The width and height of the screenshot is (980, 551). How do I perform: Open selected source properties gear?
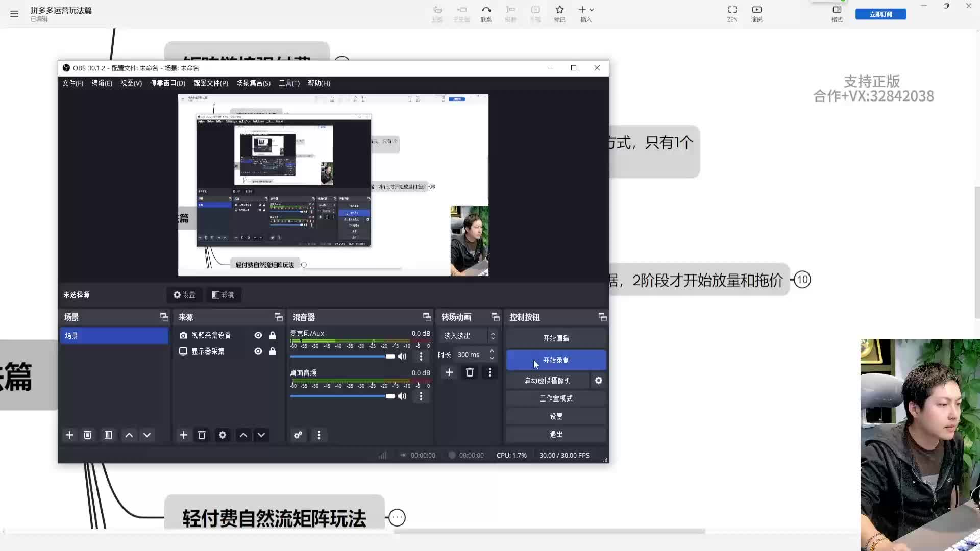[223, 435]
